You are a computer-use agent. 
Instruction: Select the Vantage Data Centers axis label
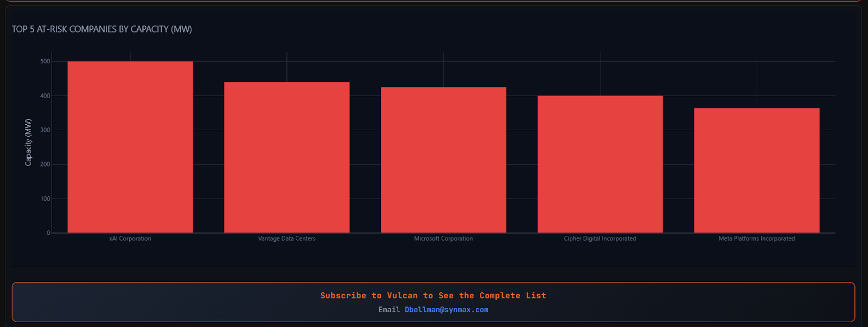click(286, 239)
